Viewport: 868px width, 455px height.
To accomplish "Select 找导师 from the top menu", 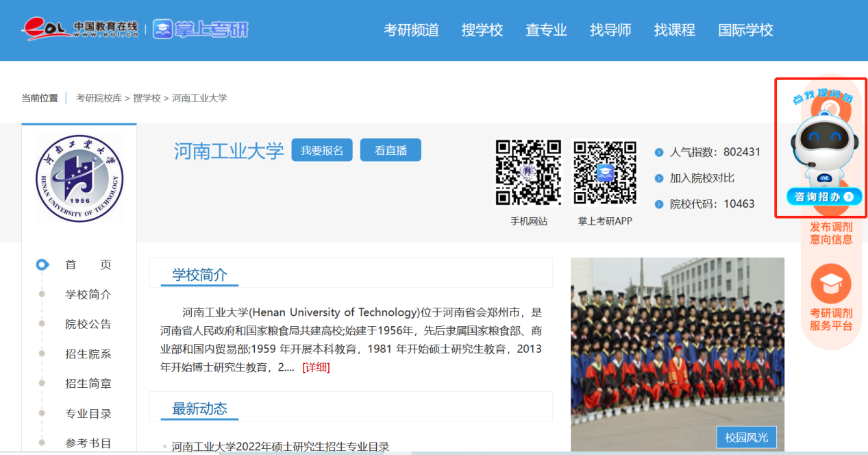I will pyautogui.click(x=610, y=30).
